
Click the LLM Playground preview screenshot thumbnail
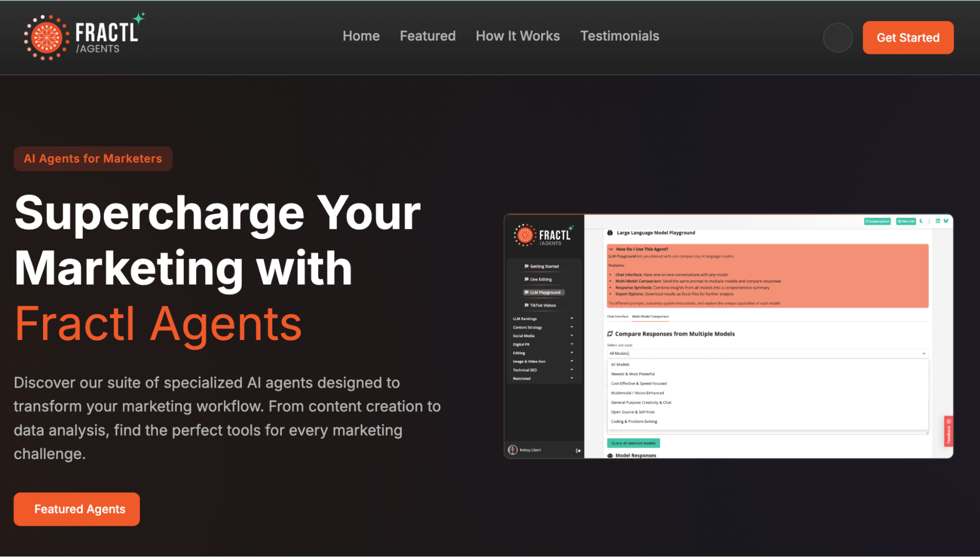729,336
